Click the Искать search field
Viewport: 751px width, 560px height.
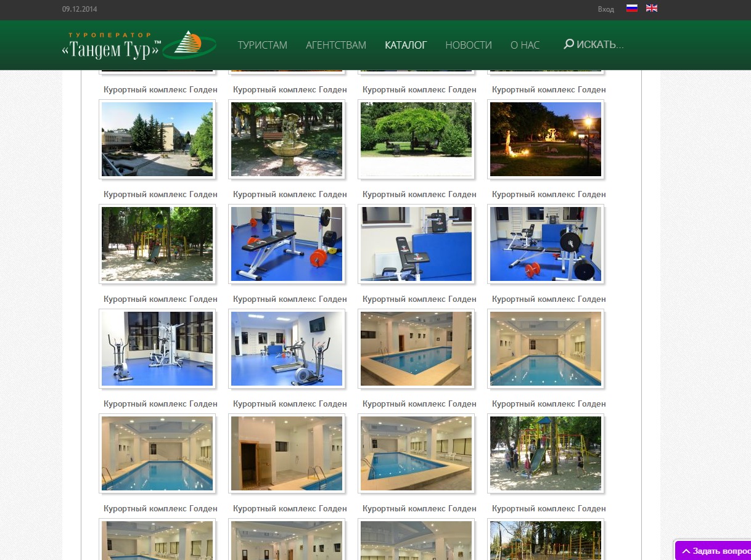(x=601, y=44)
